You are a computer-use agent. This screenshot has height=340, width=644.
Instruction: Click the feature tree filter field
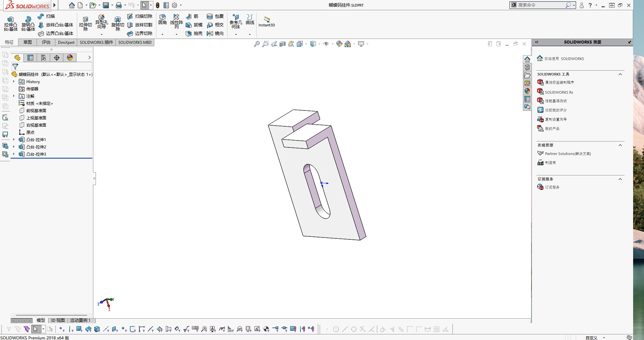pyautogui.click(x=52, y=67)
